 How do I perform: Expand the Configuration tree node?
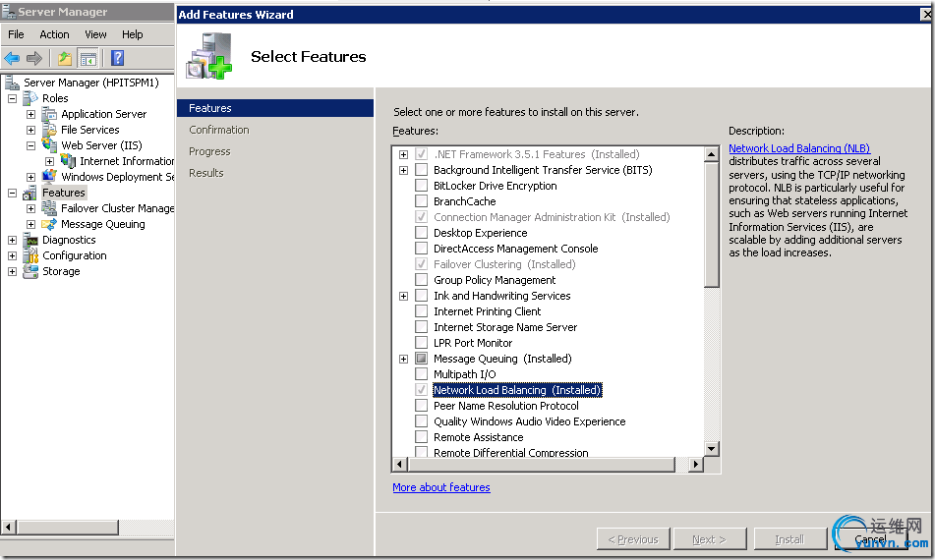pyautogui.click(x=12, y=255)
